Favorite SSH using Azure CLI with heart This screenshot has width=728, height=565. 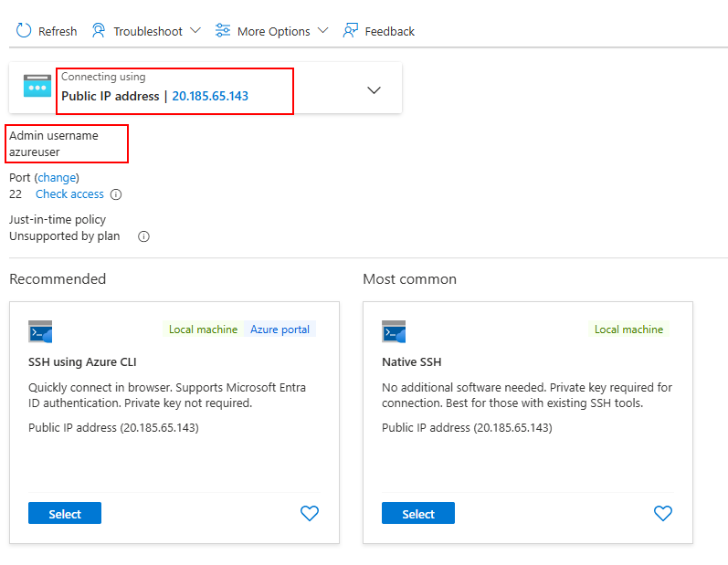click(310, 513)
